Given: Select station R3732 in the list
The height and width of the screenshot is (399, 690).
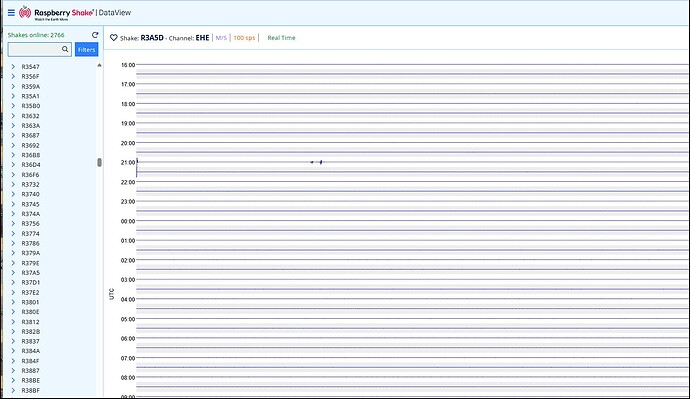Looking at the screenshot, I should 30,184.
